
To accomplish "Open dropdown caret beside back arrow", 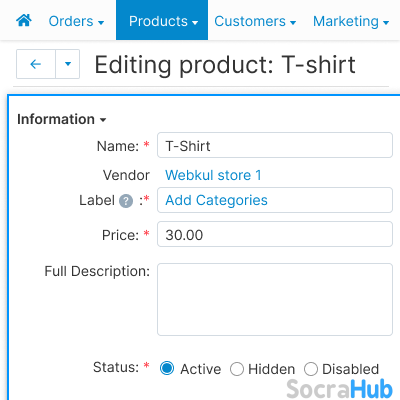I will 68,64.
